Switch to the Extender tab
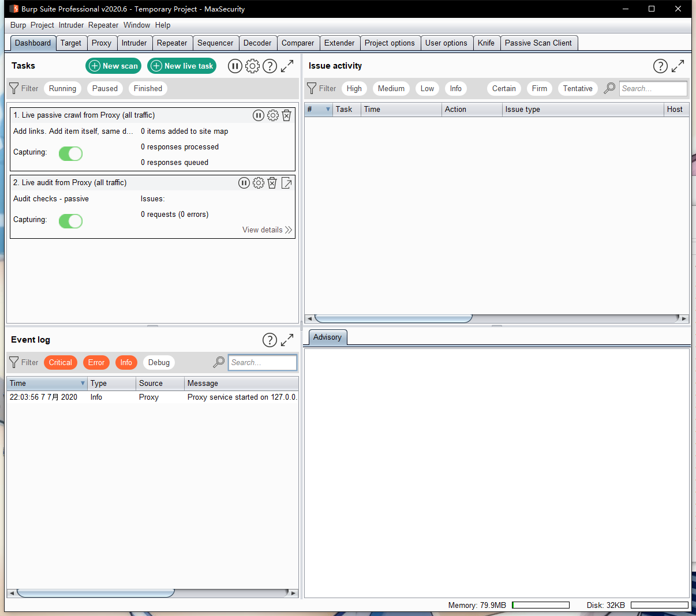 pyautogui.click(x=339, y=43)
